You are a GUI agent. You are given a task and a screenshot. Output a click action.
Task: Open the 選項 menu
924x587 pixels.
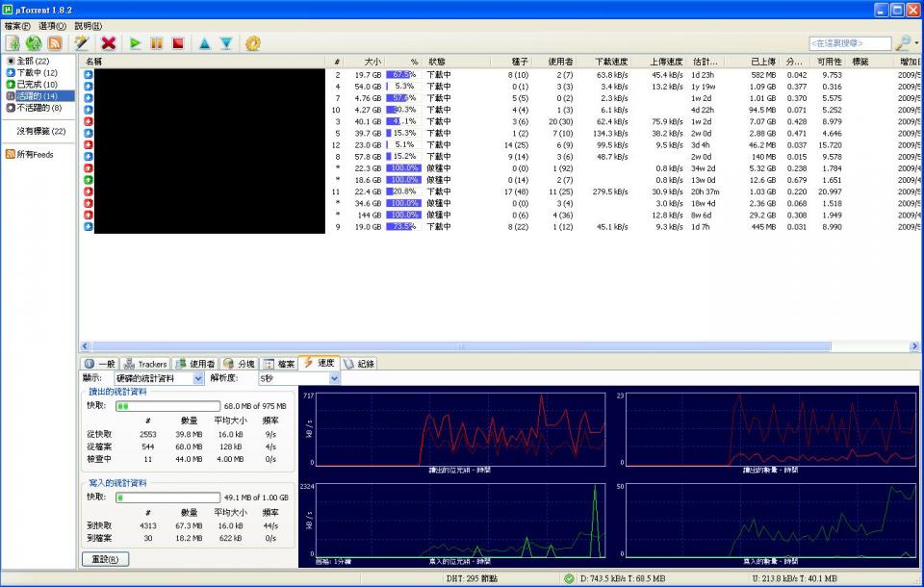point(52,26)
